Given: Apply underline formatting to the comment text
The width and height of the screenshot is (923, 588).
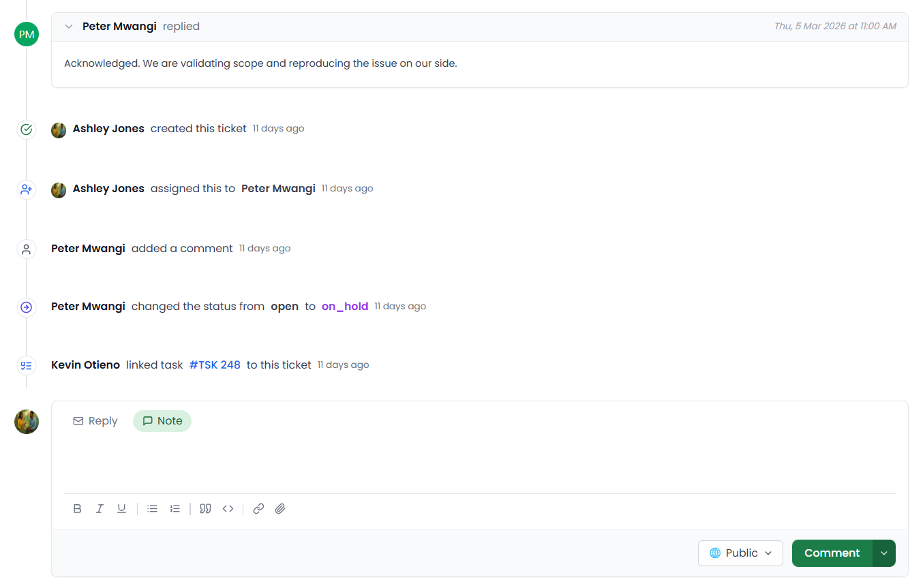Looking at the screenshot, I should (121, 508).
